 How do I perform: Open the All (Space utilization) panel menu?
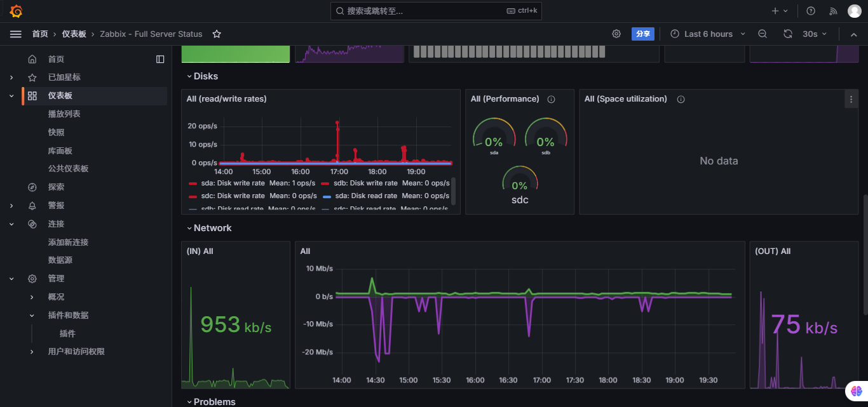pos(851,99)
